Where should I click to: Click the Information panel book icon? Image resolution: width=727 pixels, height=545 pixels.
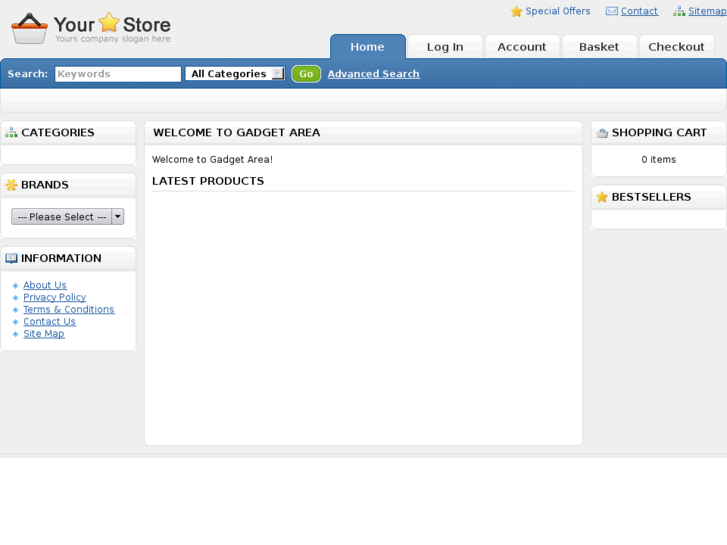click(x=11, y=258)
